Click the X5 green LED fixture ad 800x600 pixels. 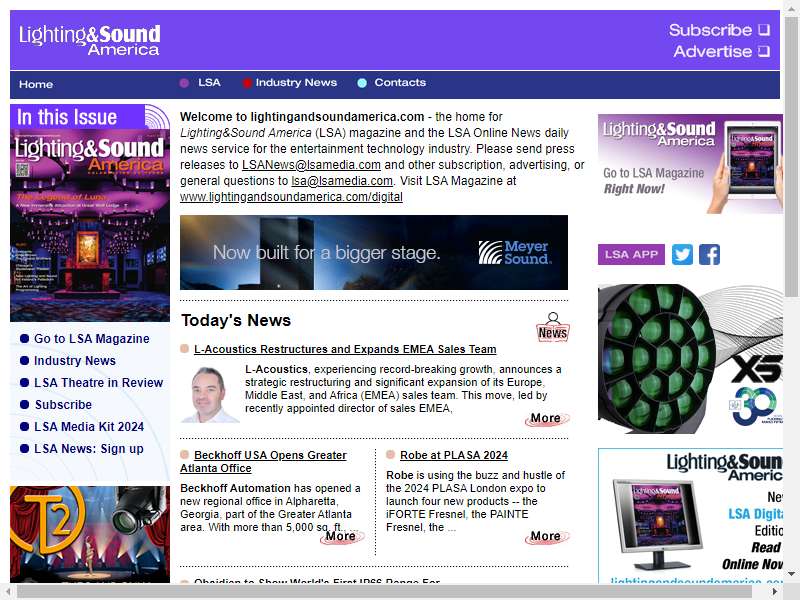(x=690, y=359)
